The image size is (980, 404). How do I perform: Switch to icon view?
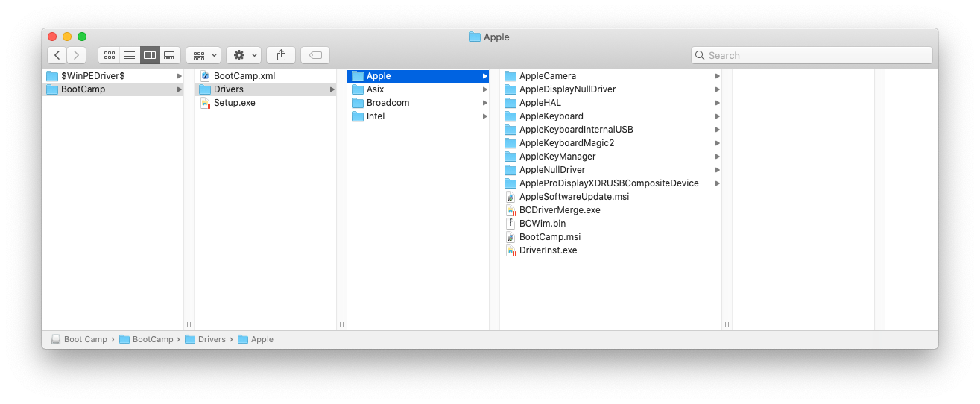tap(109, 55)
